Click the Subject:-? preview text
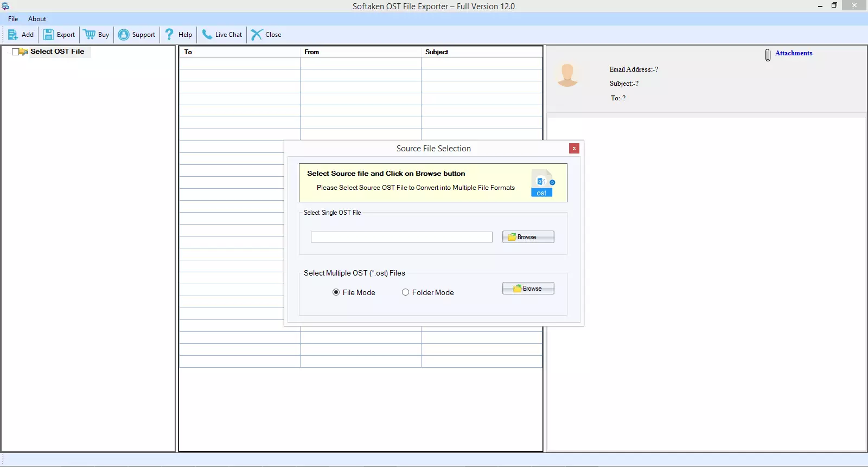Viewport: 868px width, 467px height. click(624, 84)
